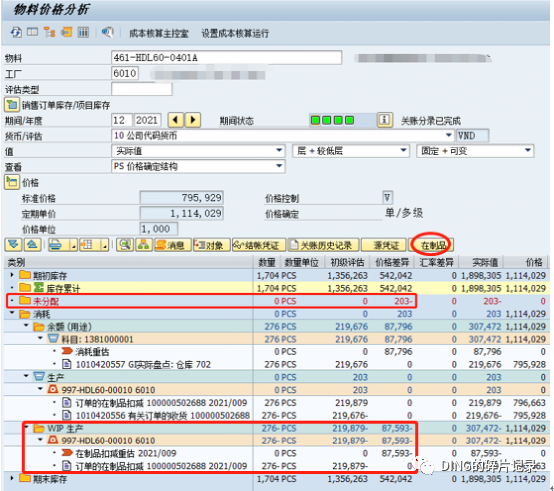Expand the 期末库存 tree node
Screen dimensions: 554x491
pos(12,478)
